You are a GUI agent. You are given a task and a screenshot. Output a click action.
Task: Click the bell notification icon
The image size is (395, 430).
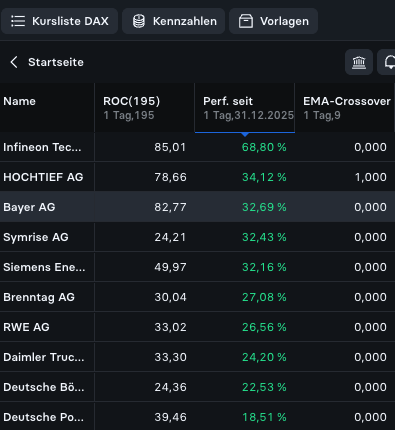388,62
